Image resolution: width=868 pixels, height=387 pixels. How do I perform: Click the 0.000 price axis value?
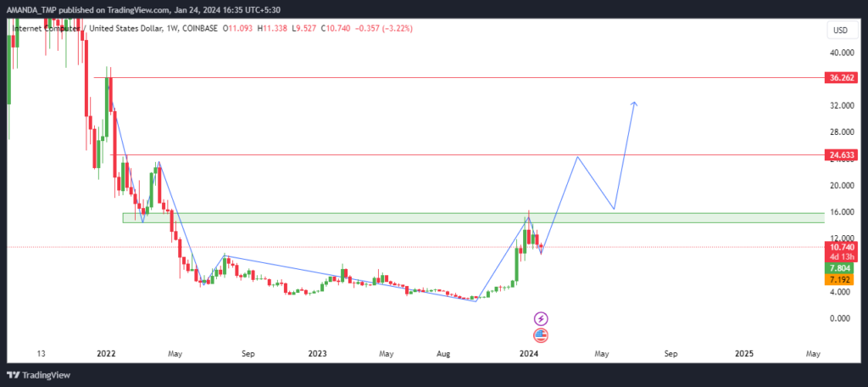pyautogui.click(x=842, y=318)
